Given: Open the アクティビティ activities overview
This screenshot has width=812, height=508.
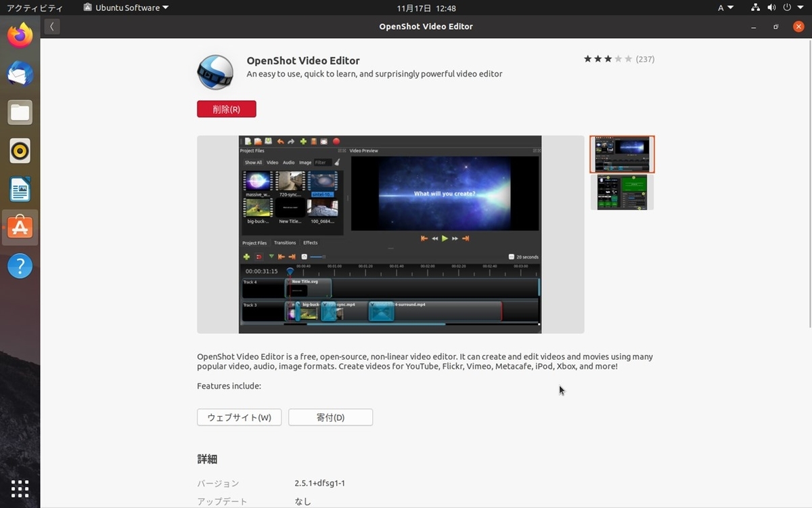Looking at the screenshot, I should coord(34,8).
